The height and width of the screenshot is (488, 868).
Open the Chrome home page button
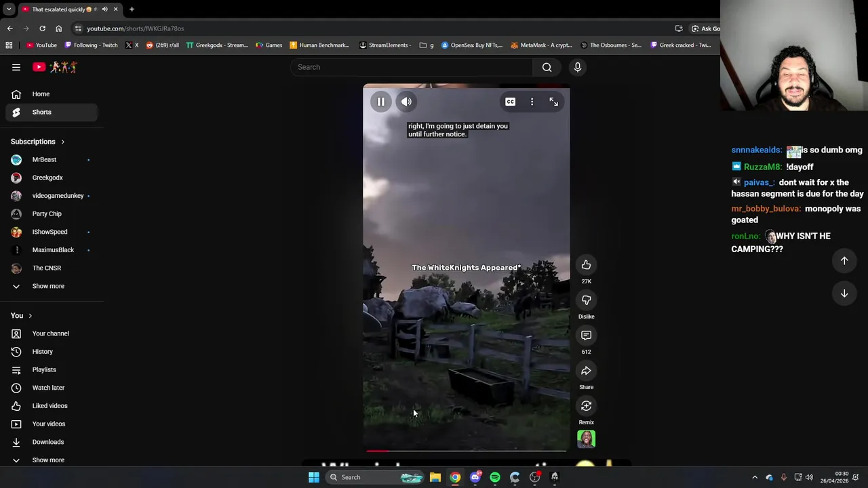(58, 28)
